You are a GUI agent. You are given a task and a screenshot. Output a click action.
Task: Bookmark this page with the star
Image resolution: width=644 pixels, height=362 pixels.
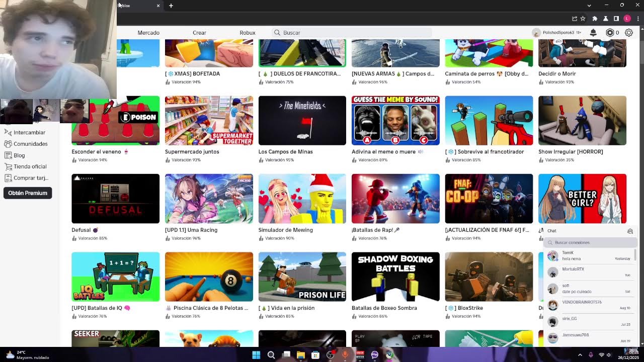(x=583, y=19)
